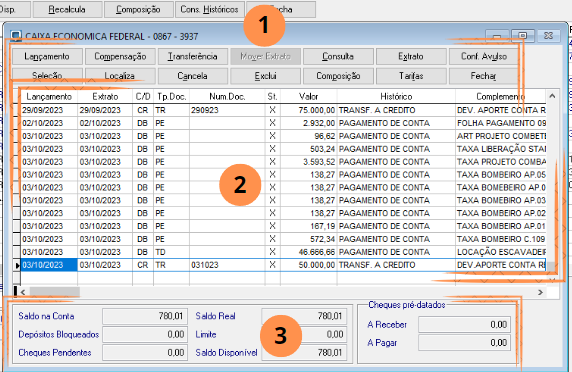The image size is (572, 372).
Task: Close the Caixa Economica Federal window
Action: [x=548, y=35]
